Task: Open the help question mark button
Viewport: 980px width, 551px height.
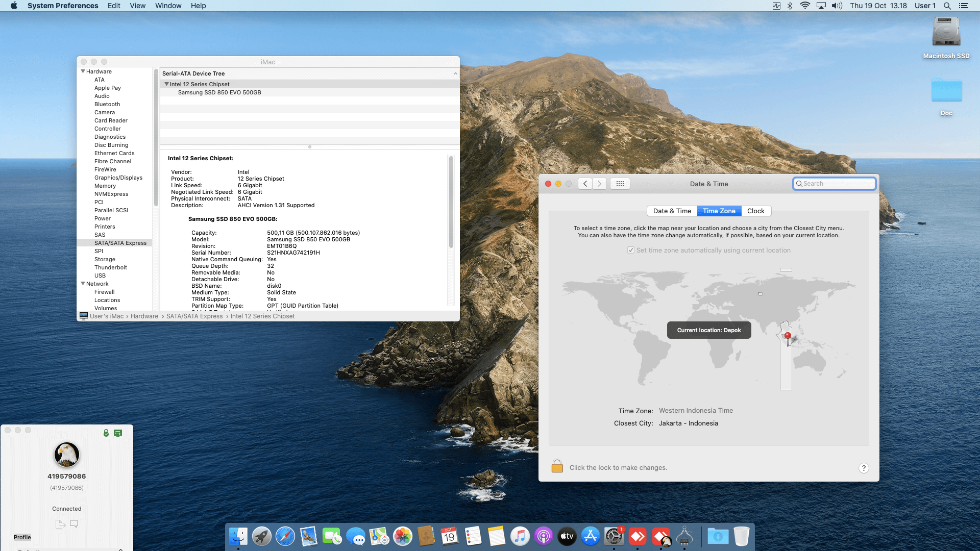Action: tap(864, 468)
